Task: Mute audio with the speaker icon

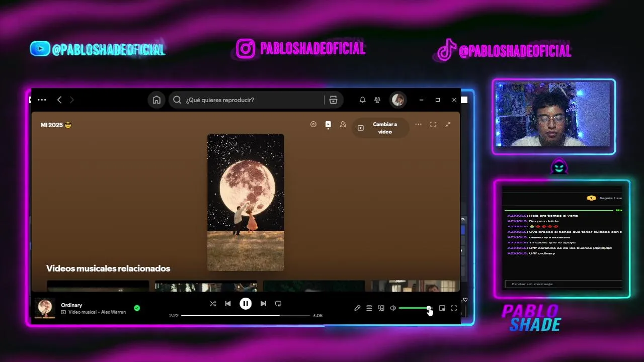Action: coord(393,308)
